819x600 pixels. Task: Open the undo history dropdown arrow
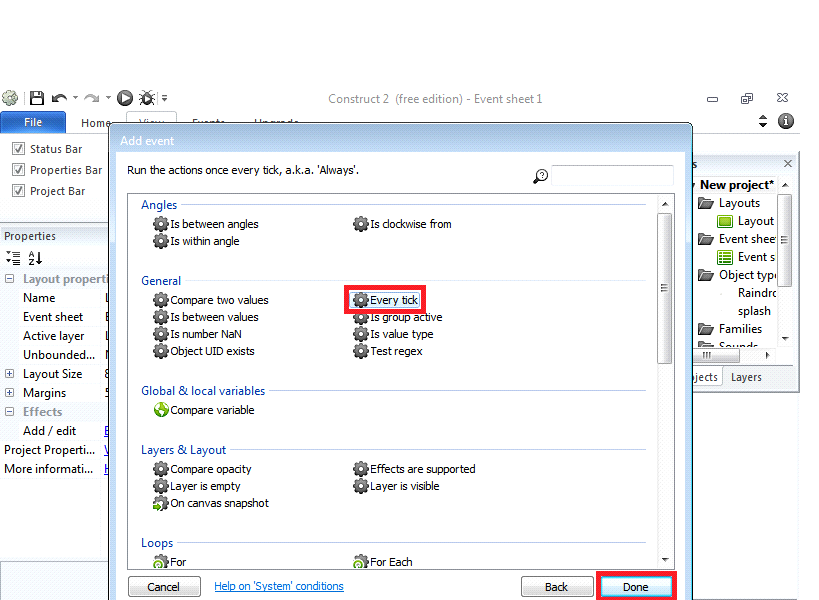(75, 98)
